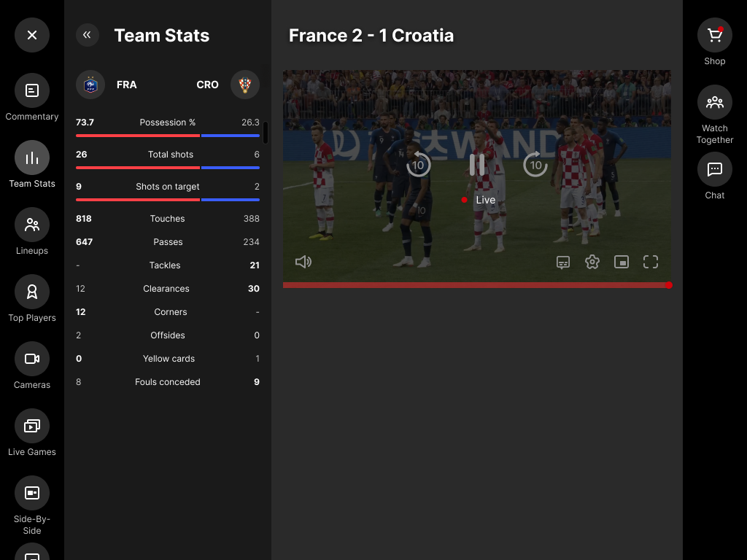Open video settings gear
The image size is (747, 560).
point(592,262)
